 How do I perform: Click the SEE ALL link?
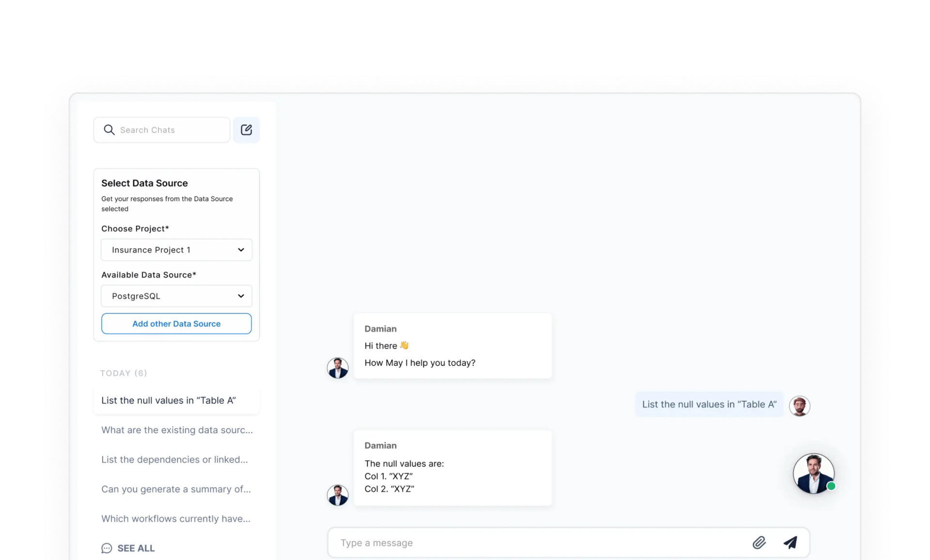tap(136, 548)
